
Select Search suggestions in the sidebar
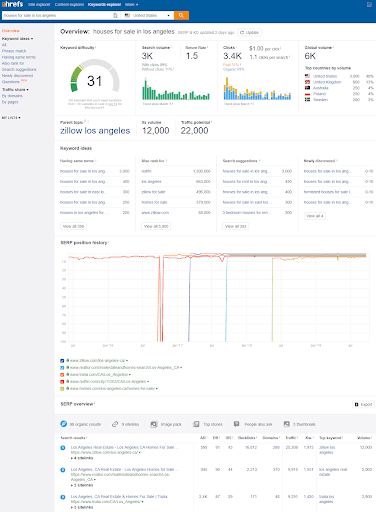[19, 69]
